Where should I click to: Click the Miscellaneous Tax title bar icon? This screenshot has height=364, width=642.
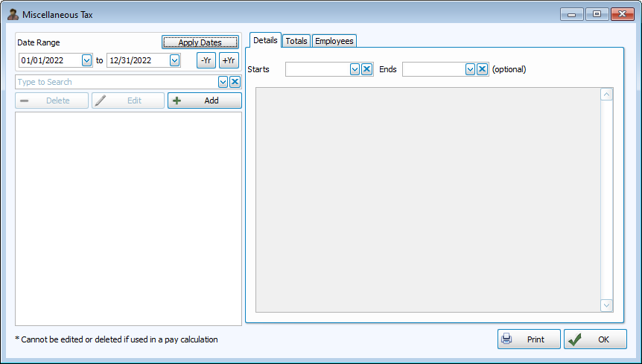[13, 14]
